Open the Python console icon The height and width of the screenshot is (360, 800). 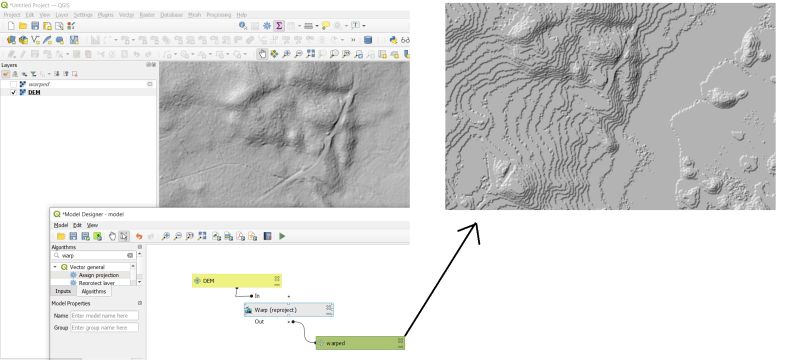click(393, 40)
